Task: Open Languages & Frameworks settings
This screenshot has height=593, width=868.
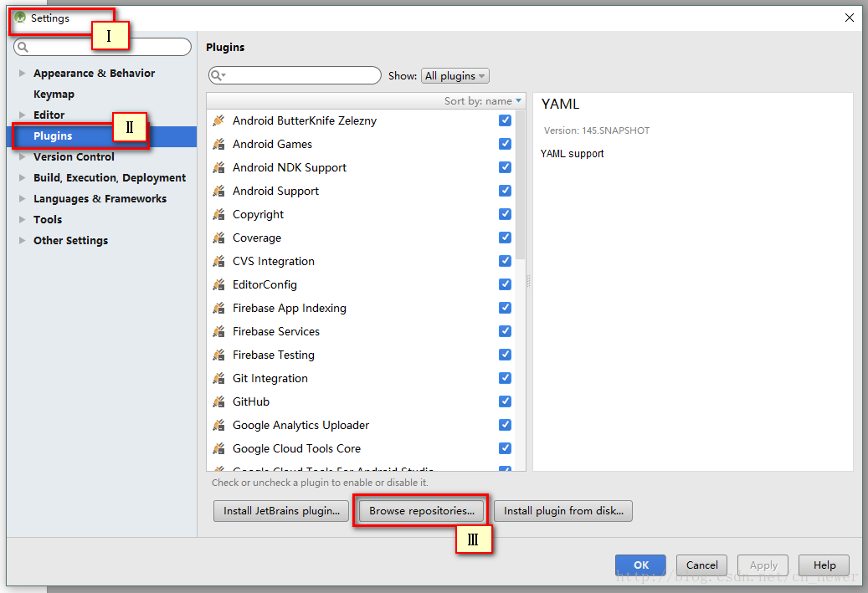Action: 100,198
